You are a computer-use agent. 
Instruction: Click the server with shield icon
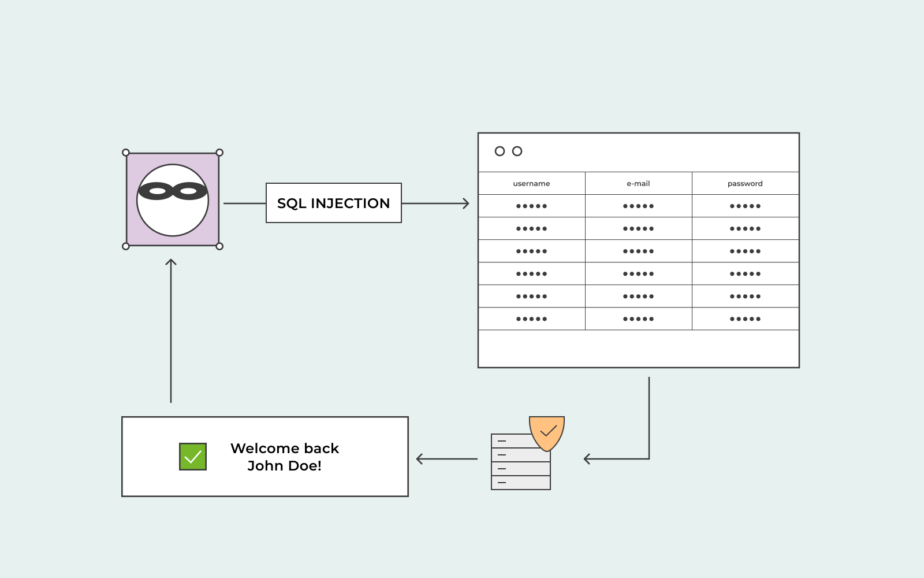pos(527,453)
